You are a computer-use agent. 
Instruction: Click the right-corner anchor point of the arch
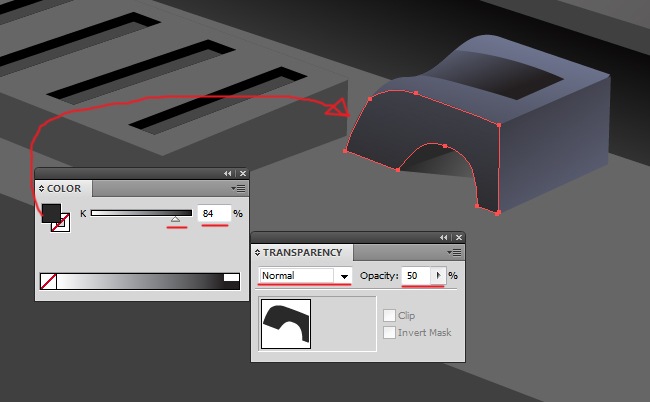coord(499,125)
